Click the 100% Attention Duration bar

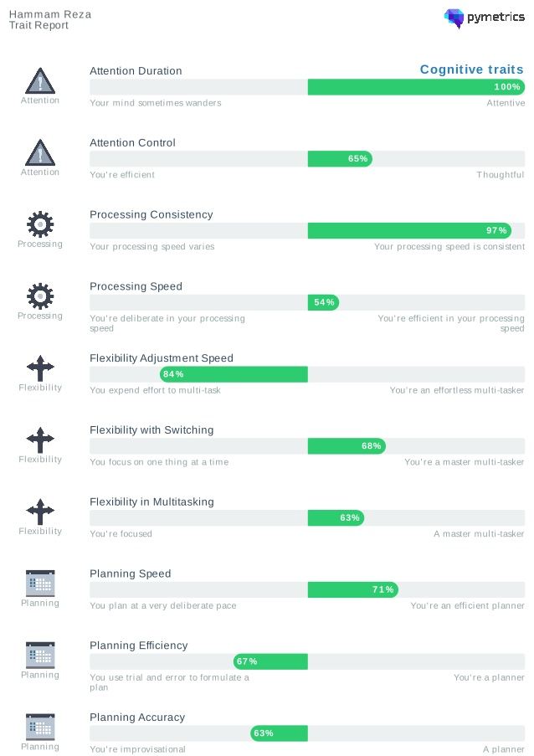416,87
